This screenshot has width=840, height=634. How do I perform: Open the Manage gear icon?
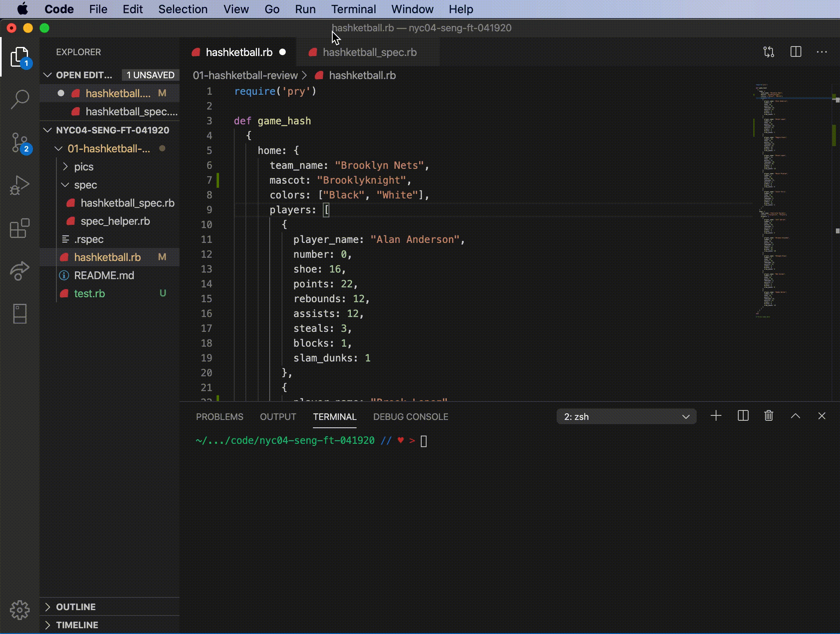click(20, 610)
